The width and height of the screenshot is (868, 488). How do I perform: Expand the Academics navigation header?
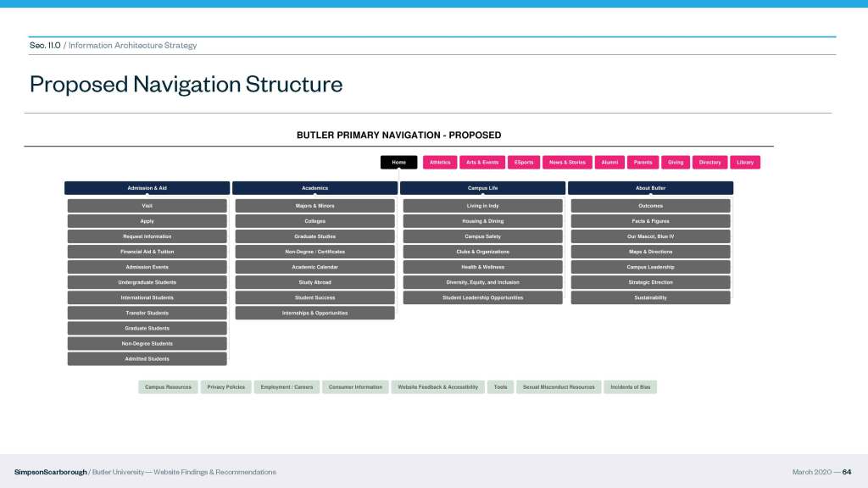pos(314,188)
